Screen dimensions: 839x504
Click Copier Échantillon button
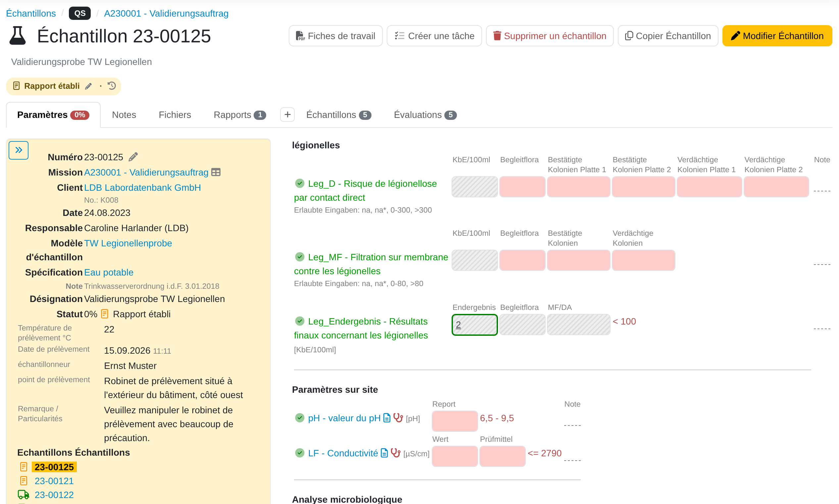pyautogui.click(x=668, y=36)
